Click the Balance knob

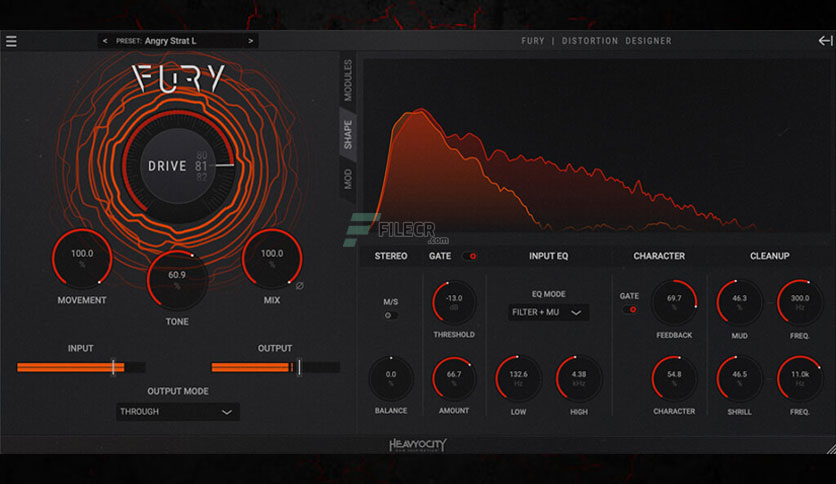[391, 378]
